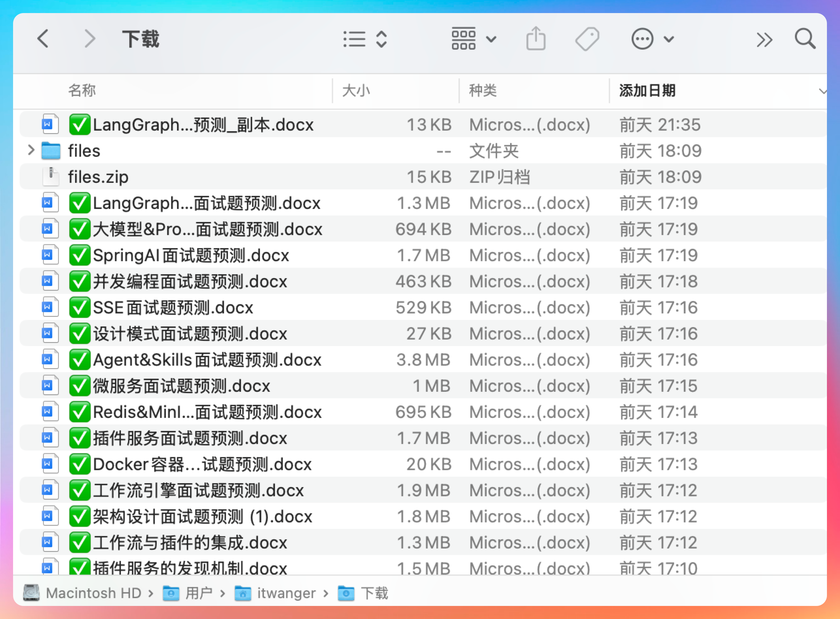The image size is (840, 619).
Task: Expand the files folder disclosure arrow
Action: tap(31, 151)
